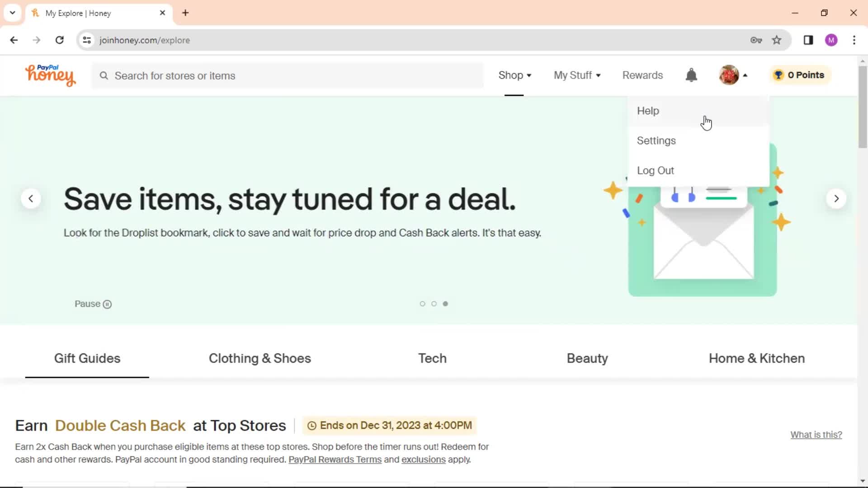The width and height of the screenshot is (868, 488).
Task: Select the second carousel dot
Action: pyautogui.click(x=434, y=304)
